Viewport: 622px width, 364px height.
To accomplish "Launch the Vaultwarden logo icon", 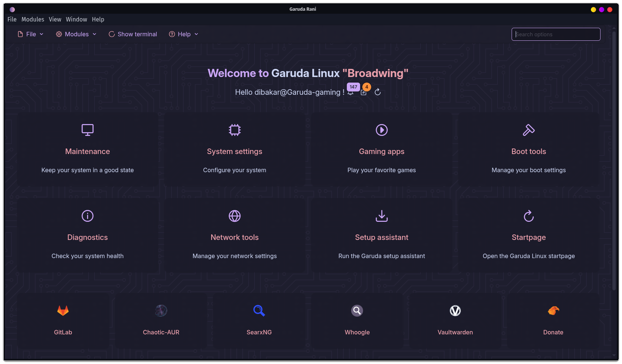I will click(455, 311).
